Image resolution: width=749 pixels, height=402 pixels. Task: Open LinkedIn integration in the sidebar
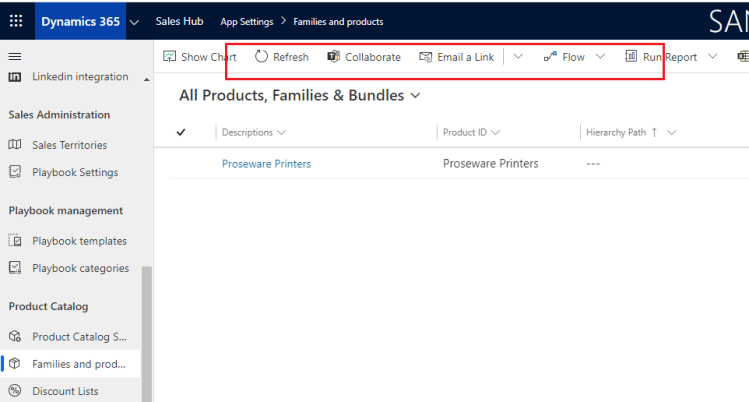click(80, 76)
